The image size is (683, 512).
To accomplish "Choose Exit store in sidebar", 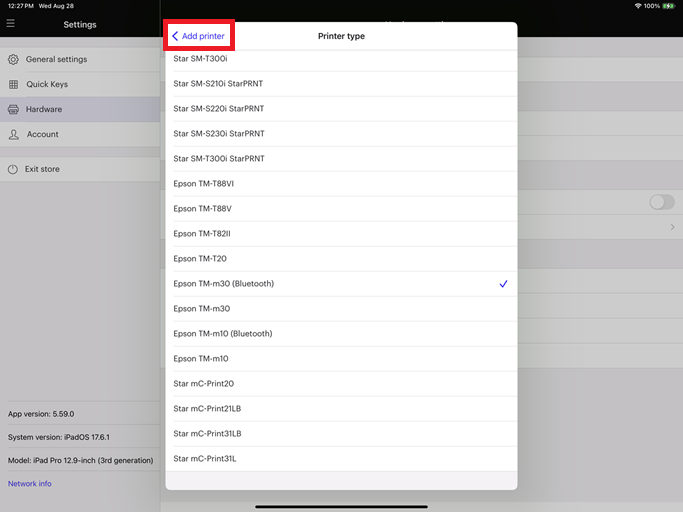I will coord(80,169).
